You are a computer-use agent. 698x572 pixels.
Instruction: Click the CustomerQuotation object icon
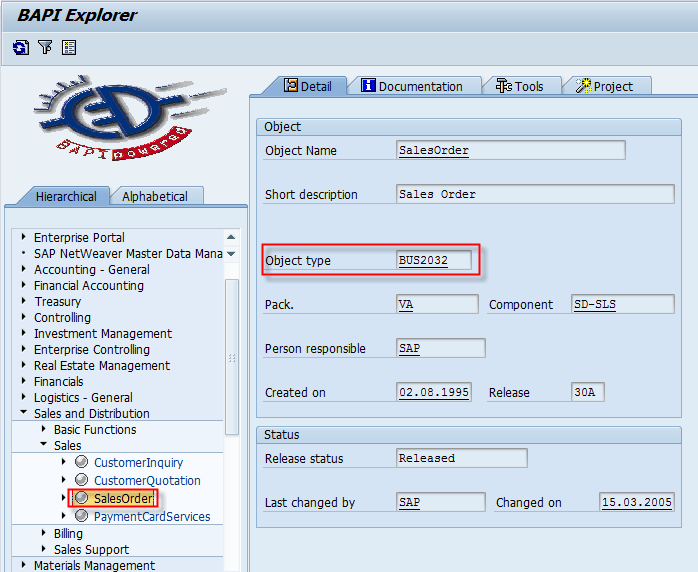tap(81, 480)
